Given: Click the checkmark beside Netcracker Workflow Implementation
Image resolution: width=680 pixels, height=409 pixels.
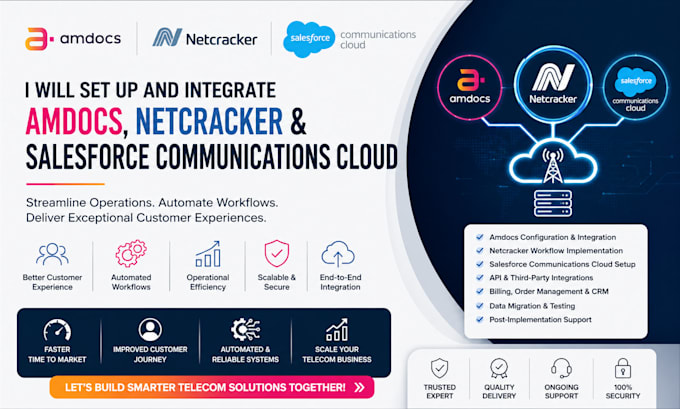Looking at the screenshot, I should tap(480, 250).
